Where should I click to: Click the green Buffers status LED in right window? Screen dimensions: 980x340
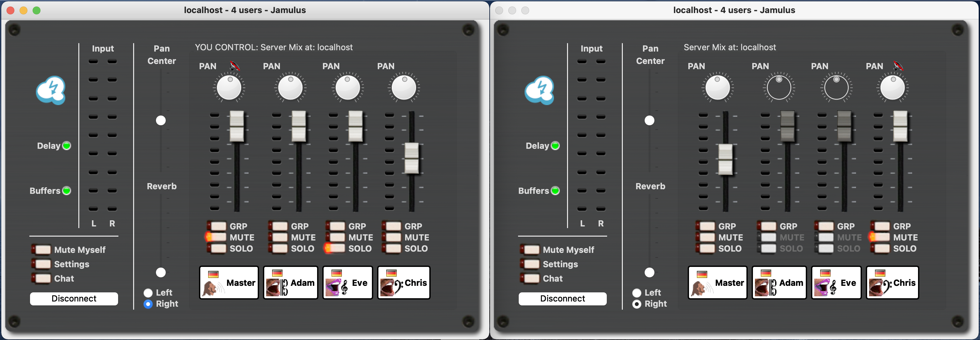click(x=556, y=191)
